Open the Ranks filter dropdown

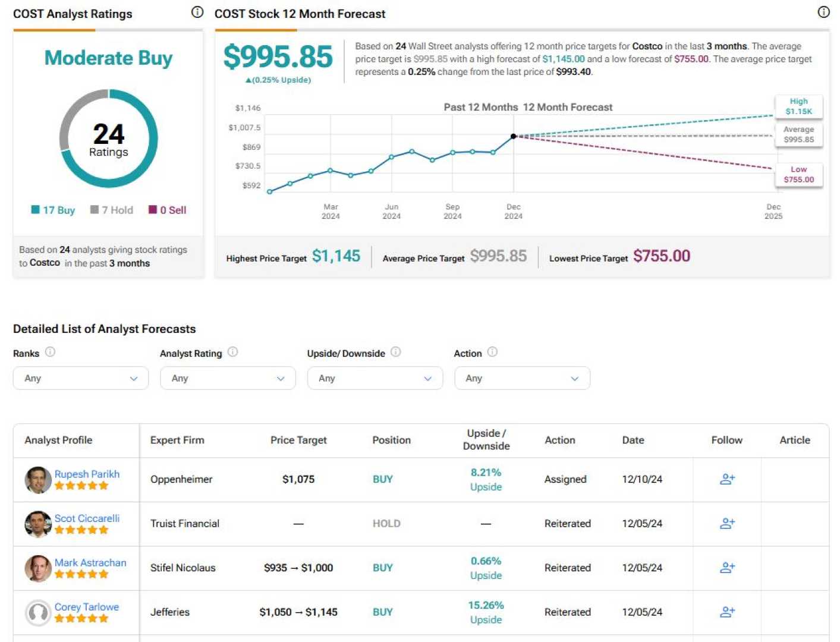click(x=81, y=378)
